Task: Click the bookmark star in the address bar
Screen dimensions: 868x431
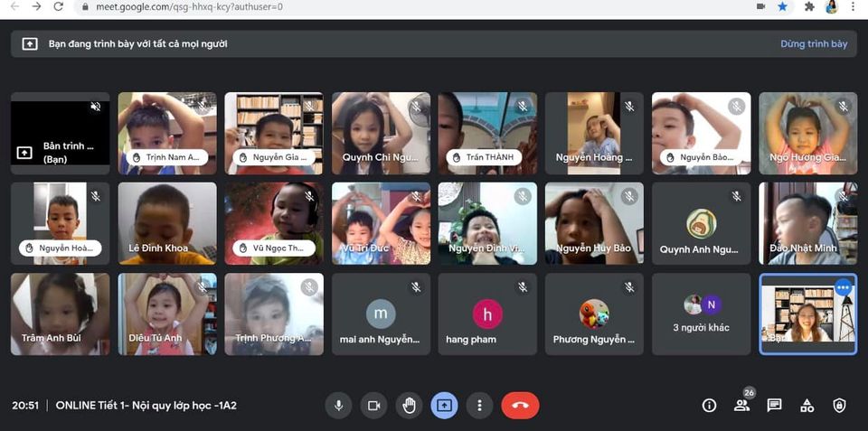Action: (782, 6)
